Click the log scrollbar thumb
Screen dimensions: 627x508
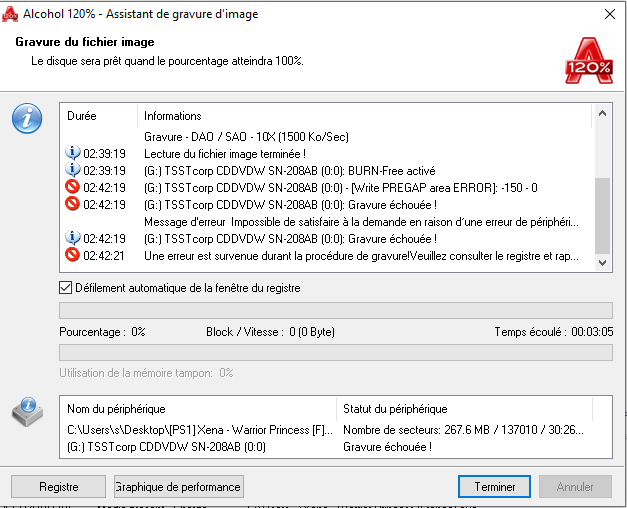602,216
